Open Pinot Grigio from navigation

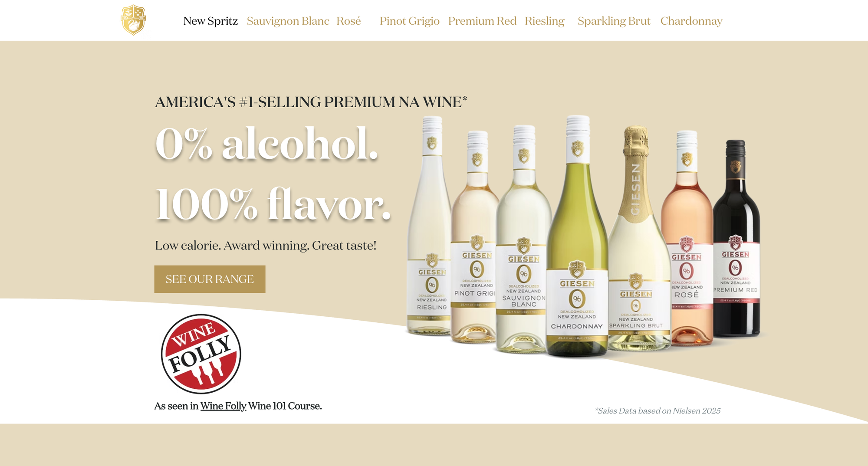click(x=409, y=21)
